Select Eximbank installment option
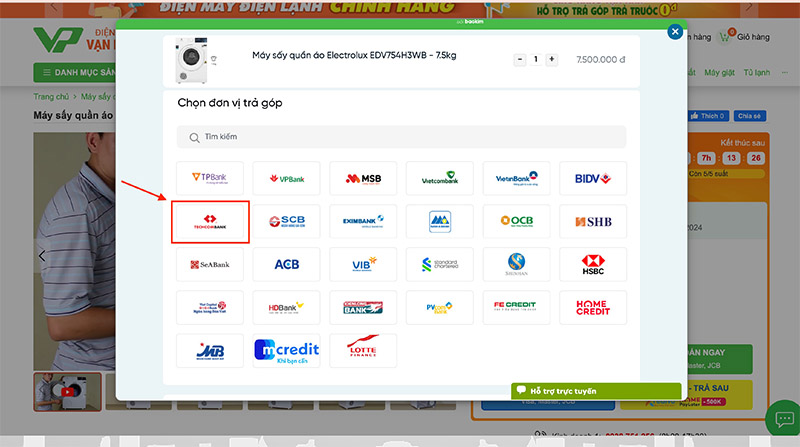This screenshot has height=447, width=800. 363,221
